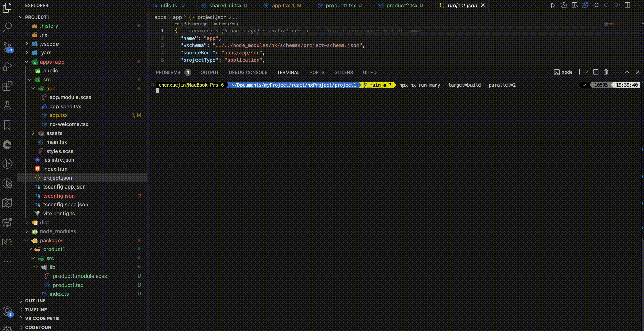644x331 pixels.
Task: Split the editor right
Action: (627, 5)
